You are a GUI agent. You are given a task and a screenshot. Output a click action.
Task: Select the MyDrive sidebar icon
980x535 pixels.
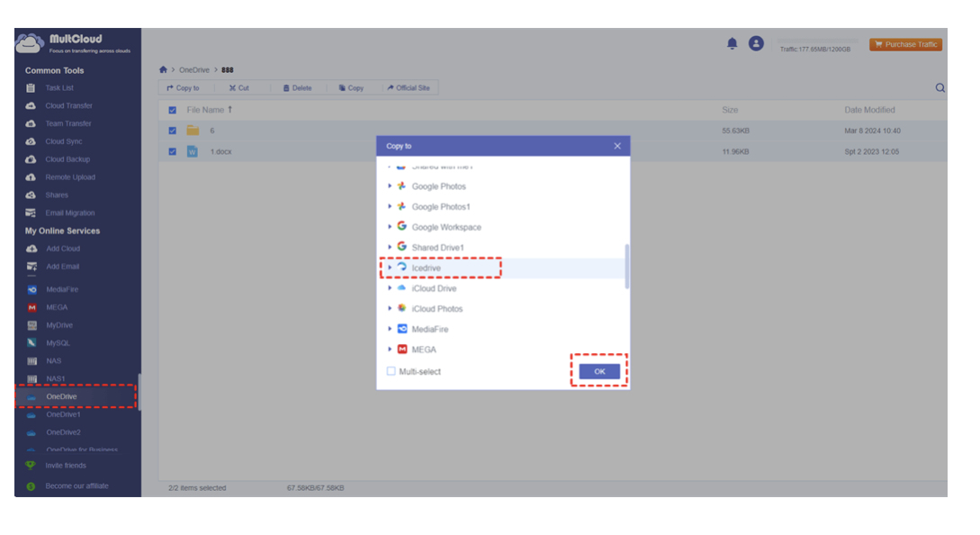click(31, 325)
